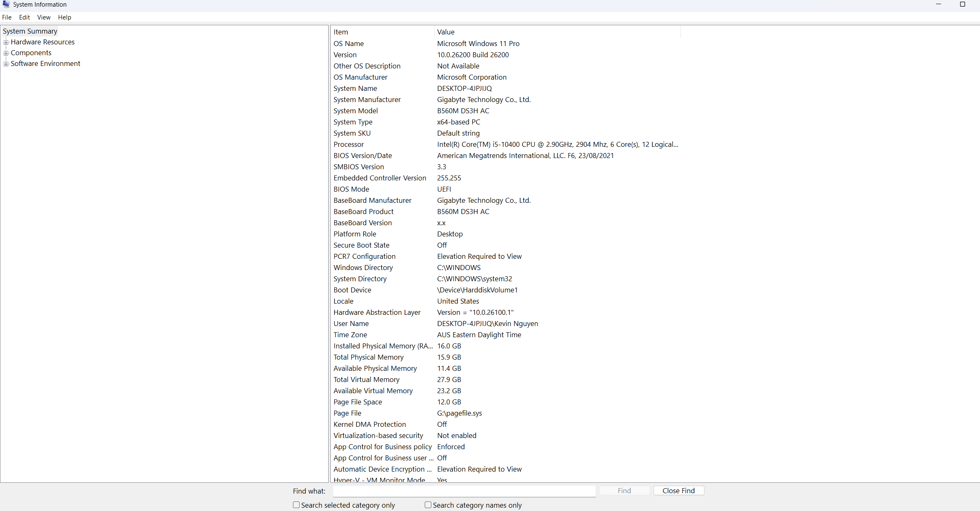Select System Summary in the tree
The image size is (980, 511).
point(30,31)
